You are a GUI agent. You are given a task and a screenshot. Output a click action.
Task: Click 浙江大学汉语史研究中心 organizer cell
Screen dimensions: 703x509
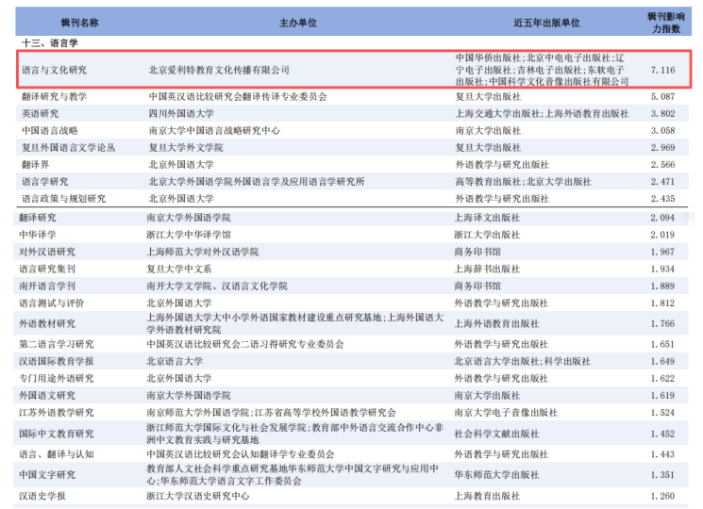tap(198, 496)
